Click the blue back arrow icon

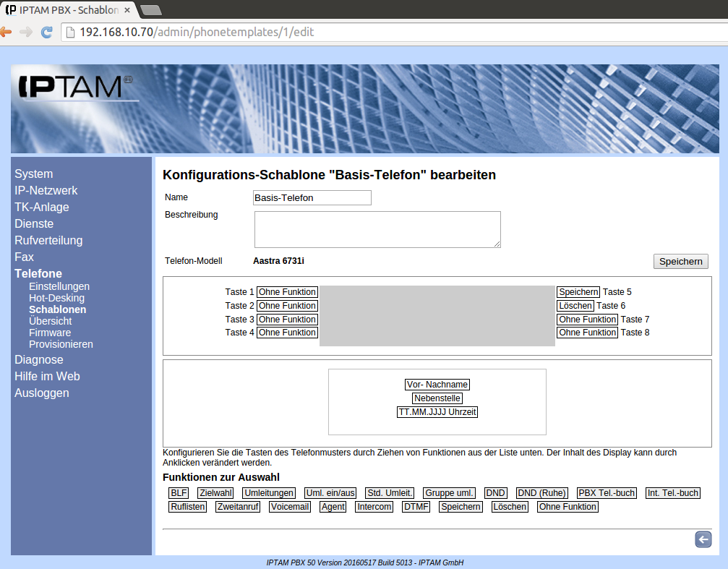click(703, 539)
